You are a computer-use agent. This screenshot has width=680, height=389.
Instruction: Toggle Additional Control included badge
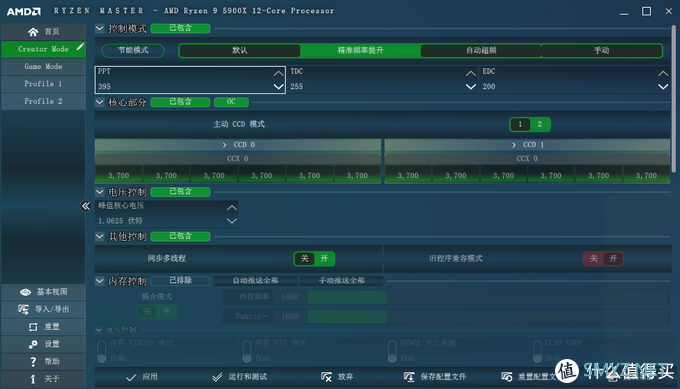click(180, 236)
